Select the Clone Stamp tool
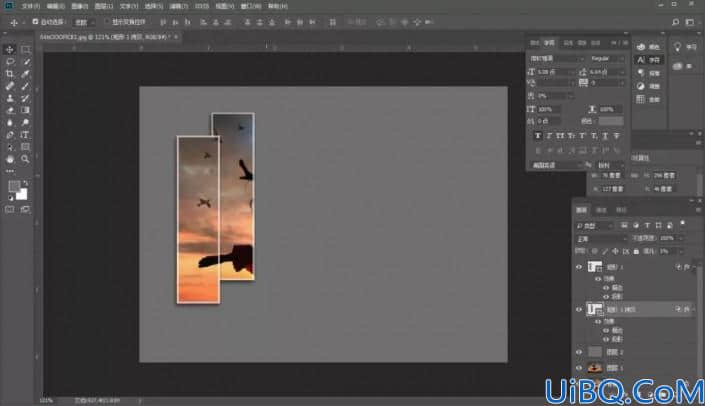Image resolution: width=705 pixels, height=406 pixels. click(x=9, y=98)
